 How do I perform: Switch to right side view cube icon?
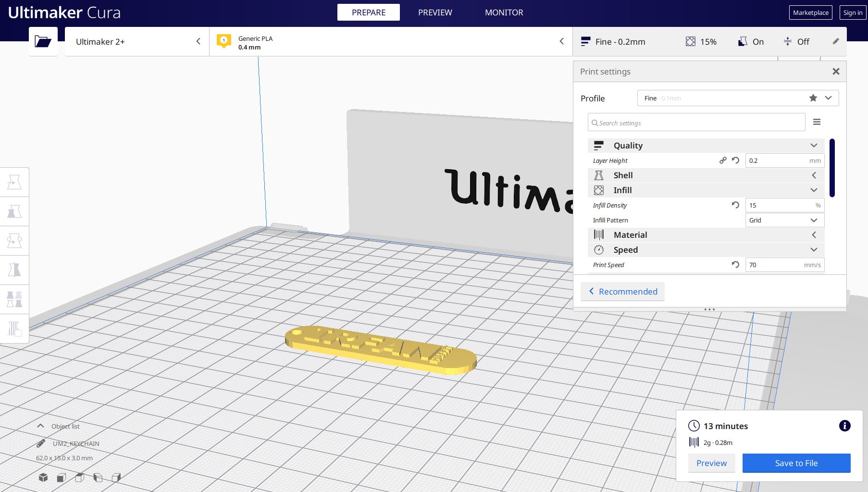116,477
